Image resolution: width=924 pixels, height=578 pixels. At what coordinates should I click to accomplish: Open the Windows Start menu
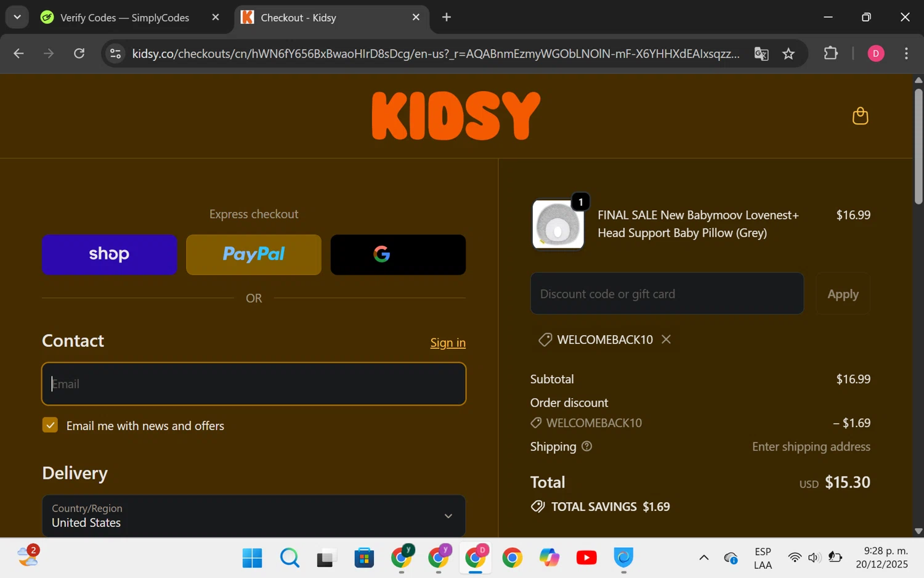coord(252,558)
